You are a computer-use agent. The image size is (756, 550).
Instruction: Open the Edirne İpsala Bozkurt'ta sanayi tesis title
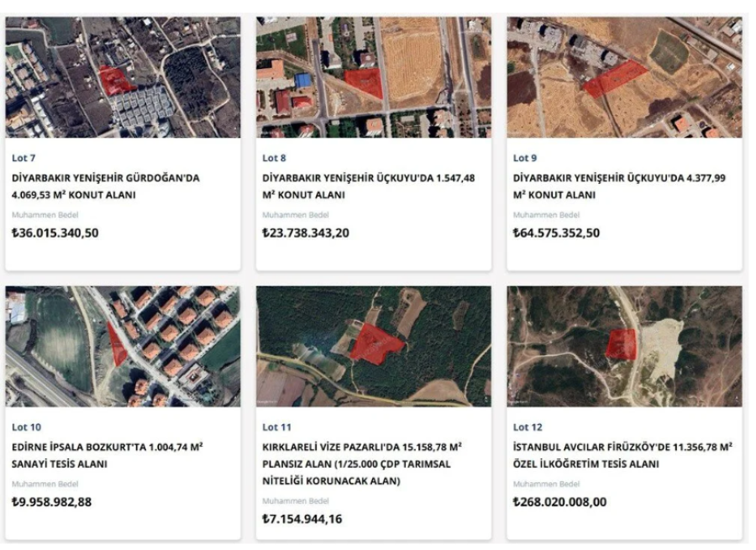click(x=107, y=455)
